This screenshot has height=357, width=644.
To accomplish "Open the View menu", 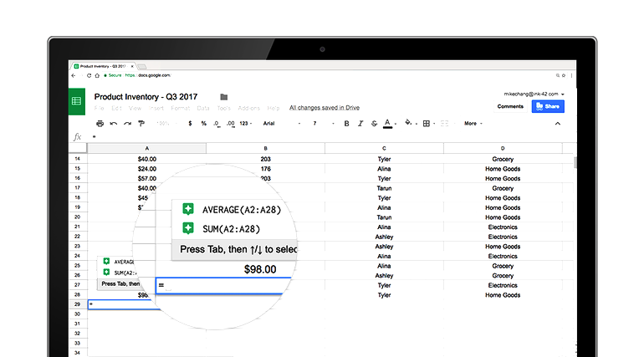I will pyautogui.click(x=135, y=108).
